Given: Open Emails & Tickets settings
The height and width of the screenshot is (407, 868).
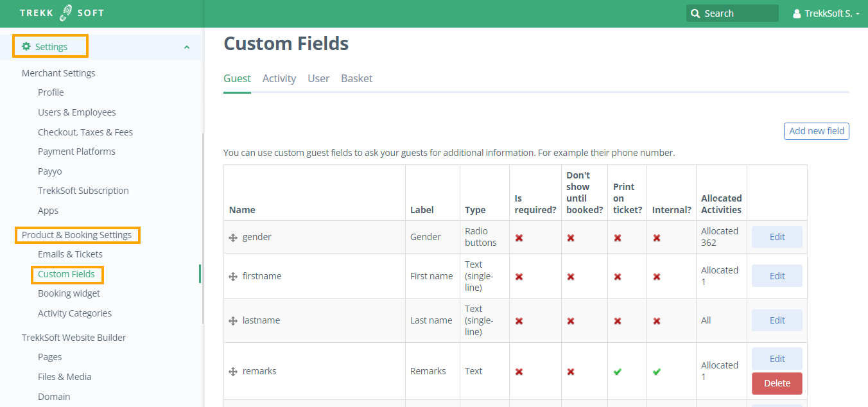Looking at the screenshot, I should tap(70, 254).
